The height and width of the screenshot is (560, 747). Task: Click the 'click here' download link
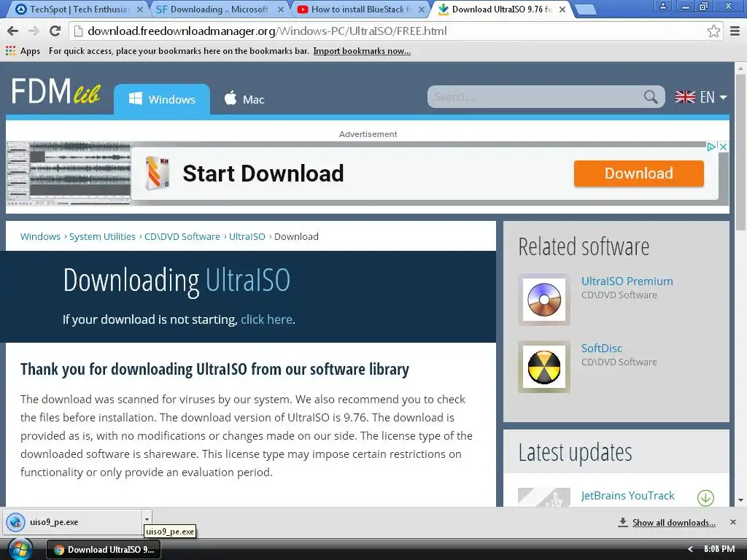266,319
